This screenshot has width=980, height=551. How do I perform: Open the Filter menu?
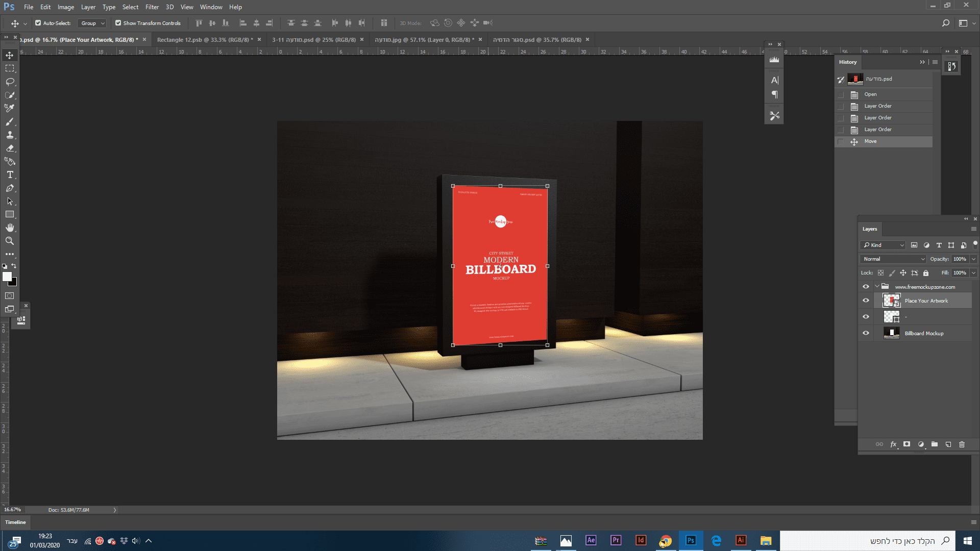coord(152,7)
